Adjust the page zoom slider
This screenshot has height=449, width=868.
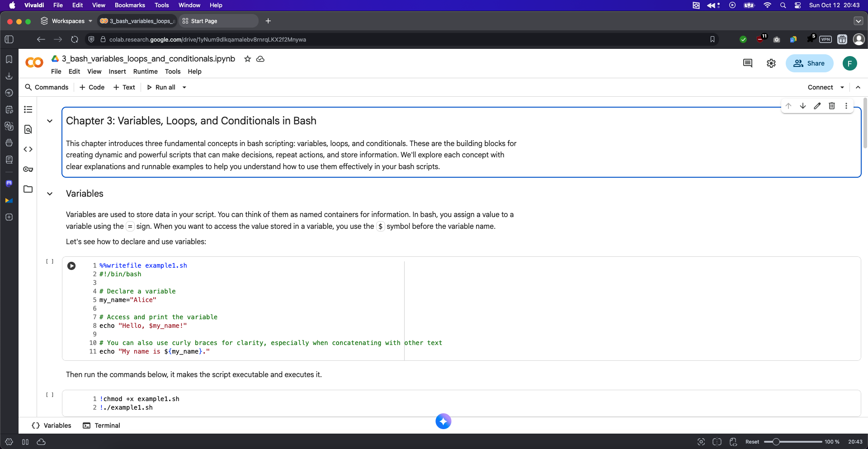[777, 442]
